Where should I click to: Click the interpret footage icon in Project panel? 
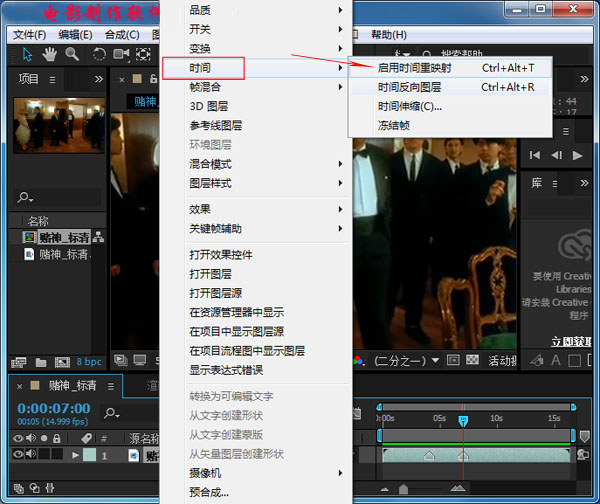pyautogui.click(x=18, y=362)
